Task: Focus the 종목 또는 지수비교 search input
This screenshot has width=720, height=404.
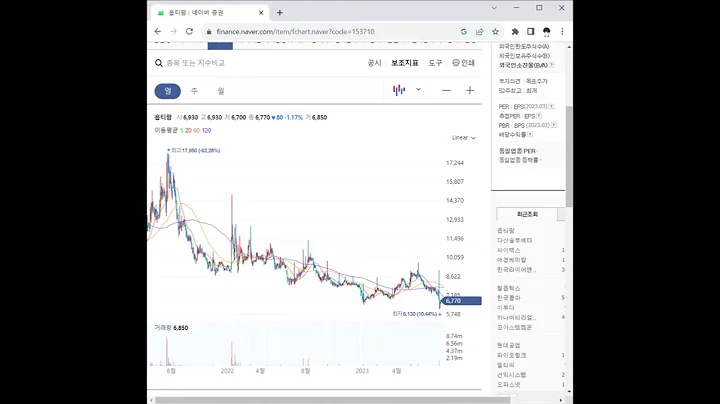Action: click(196, 63)
